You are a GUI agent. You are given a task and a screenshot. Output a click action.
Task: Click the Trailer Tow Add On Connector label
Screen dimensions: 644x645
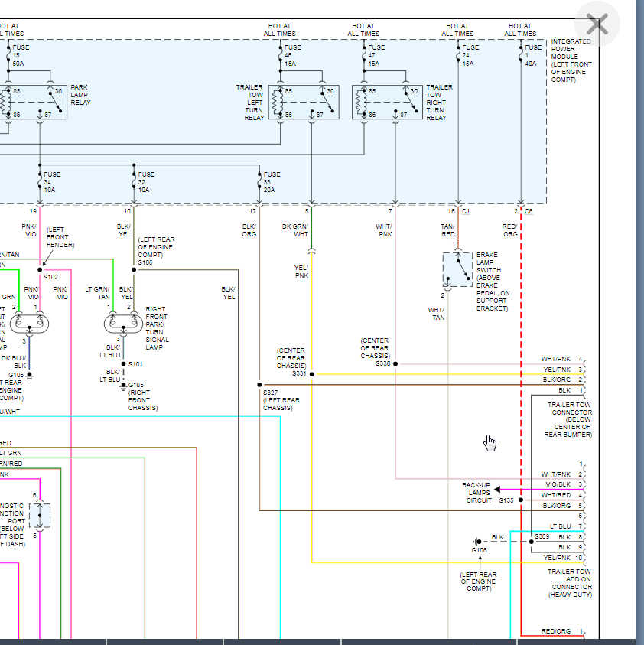[x=570, y=583]
